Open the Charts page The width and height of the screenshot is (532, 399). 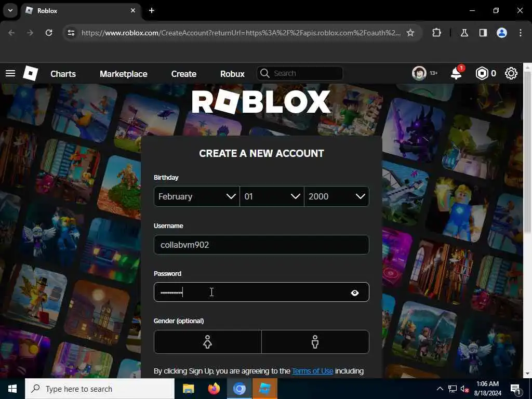pyautogui.click(x=63, y=74)
